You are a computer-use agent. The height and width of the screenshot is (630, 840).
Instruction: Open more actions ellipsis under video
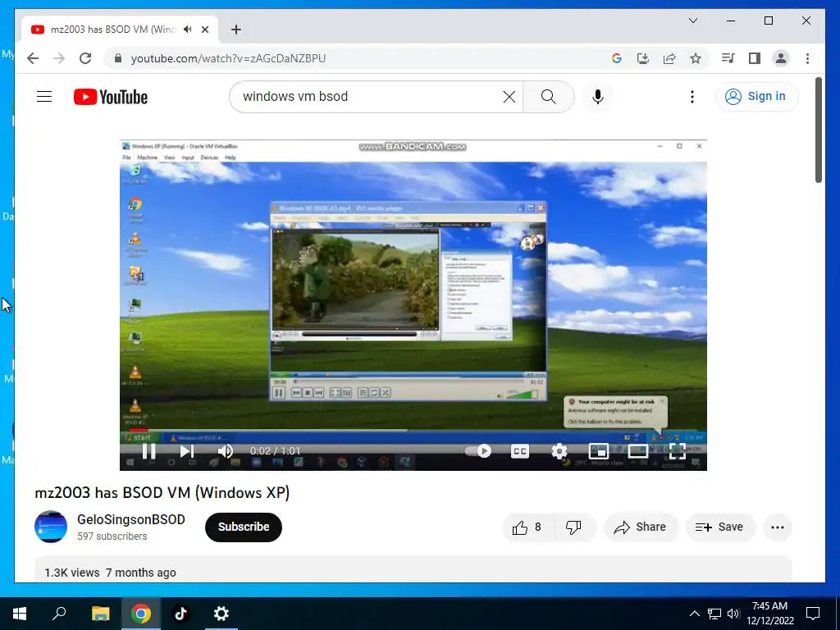[x=778, y=527]
